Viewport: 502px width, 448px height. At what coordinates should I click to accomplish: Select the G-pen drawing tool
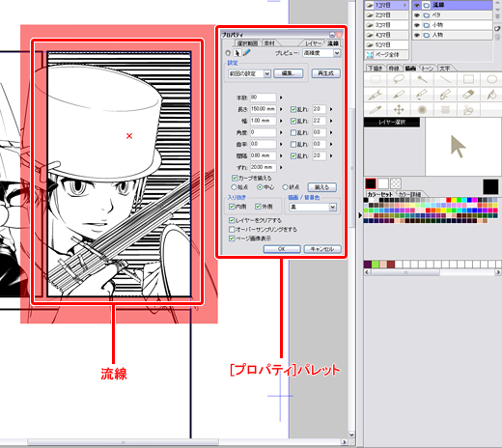tap(376, 95)
